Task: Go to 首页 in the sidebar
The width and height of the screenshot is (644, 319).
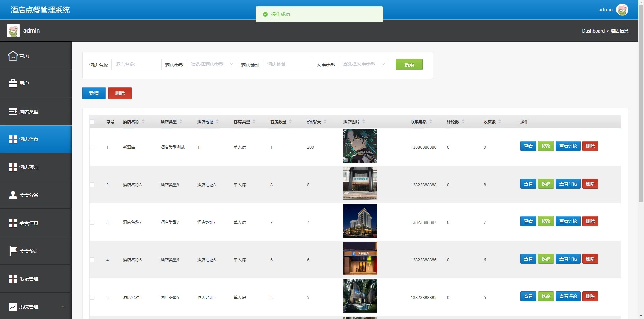Action: [36, 55]
